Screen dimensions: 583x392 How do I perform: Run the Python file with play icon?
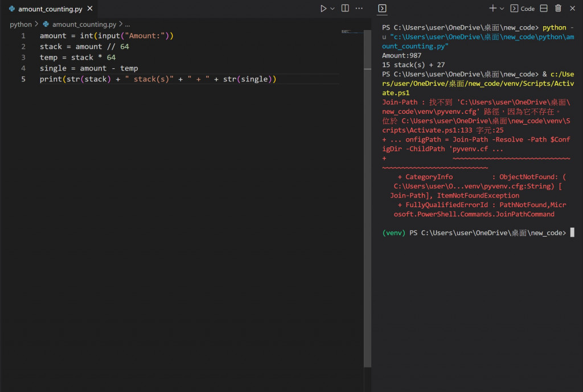323,9
